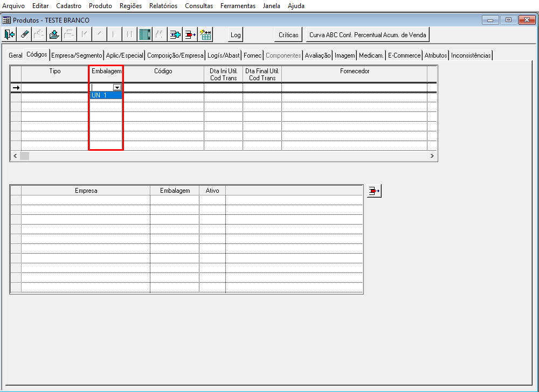Open the Relatórios menu
The height and width of the screenshot is (392, 539).
coord(163,6)
